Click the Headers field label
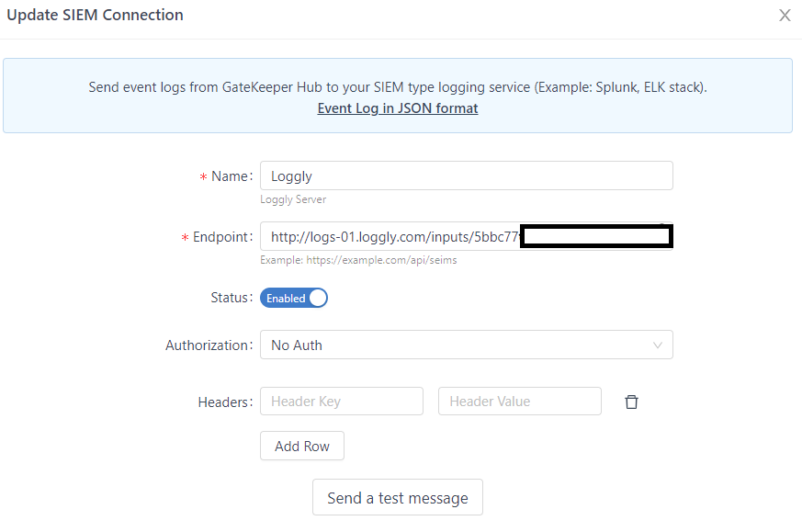Screen dimensions: 802x532 pyautogui.click(x=225, y=402)
